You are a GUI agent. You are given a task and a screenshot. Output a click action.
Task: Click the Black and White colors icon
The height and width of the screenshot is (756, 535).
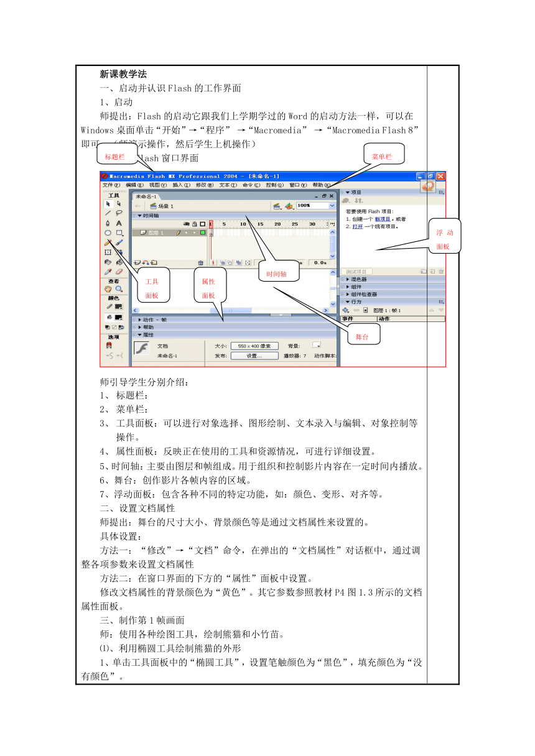pyautogui.click(x=107, y=327)
